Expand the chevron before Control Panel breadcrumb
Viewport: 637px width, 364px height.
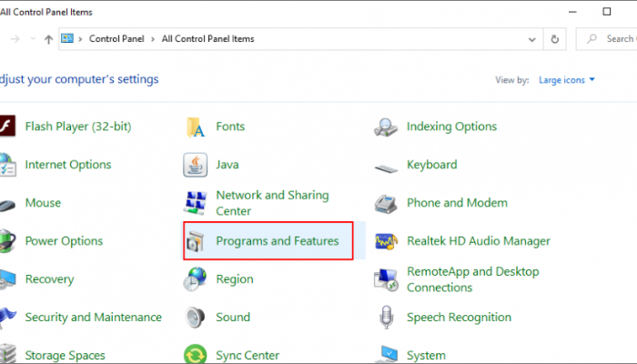point(80,39)
